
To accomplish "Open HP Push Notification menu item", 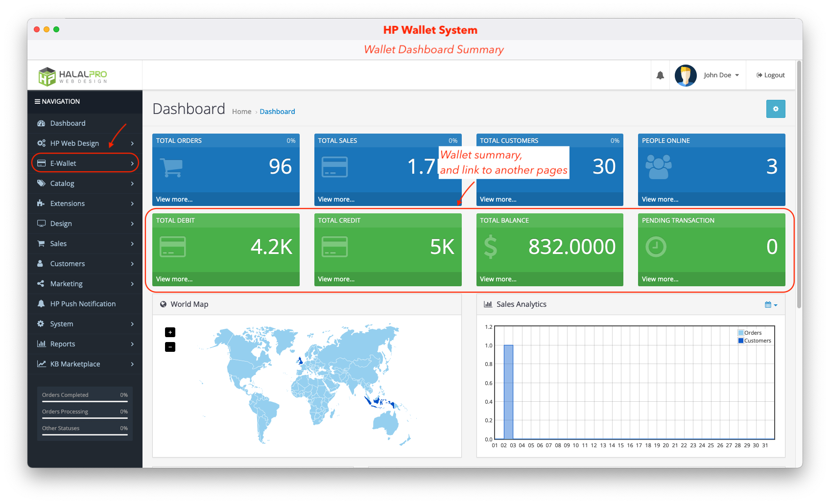I will point(83,304).
